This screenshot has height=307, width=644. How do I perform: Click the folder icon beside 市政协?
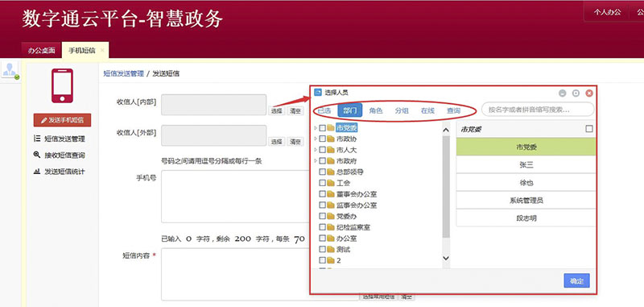tap(331, 139)
